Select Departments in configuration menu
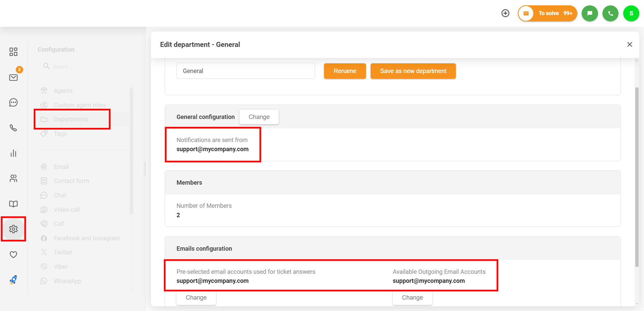644x311 pixels. coord(71,119)
